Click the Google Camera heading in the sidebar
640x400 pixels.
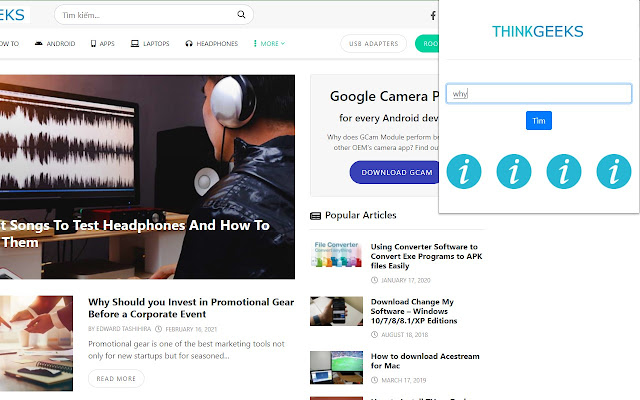click(x=384, y=96)
